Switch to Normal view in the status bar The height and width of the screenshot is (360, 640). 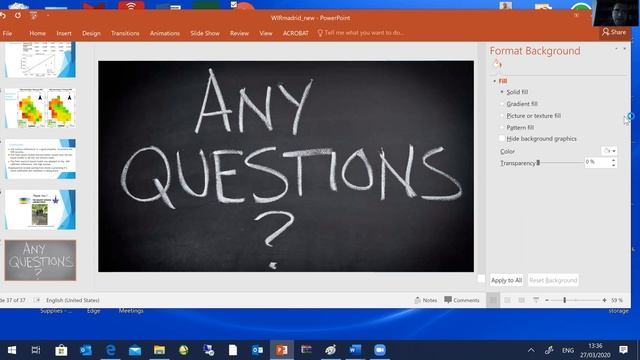click(493, 300)
